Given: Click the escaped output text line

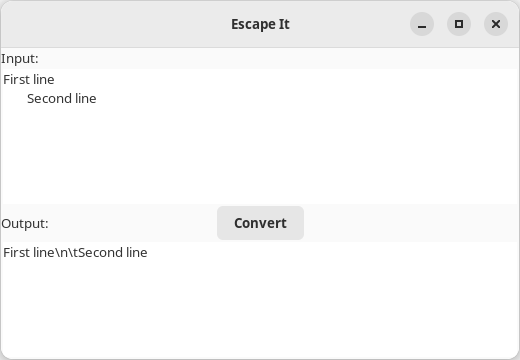Looking at the screenshot, I should (75, 253).
